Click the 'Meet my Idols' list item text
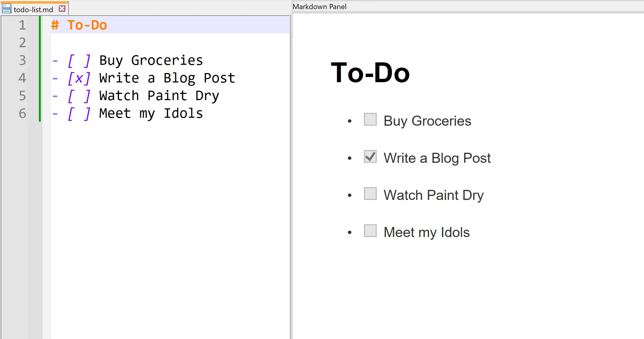The height and width of the screenshot is (339, 644). point(426,232)
